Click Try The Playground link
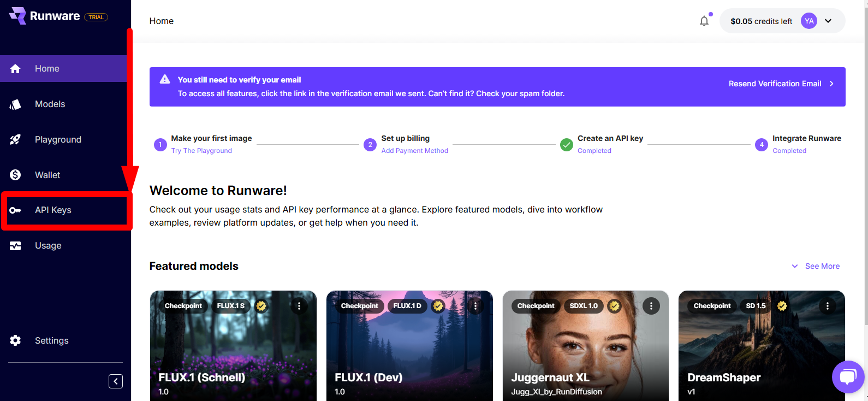Viewport: 868px width, 401px height. click(x=201, y=151)
